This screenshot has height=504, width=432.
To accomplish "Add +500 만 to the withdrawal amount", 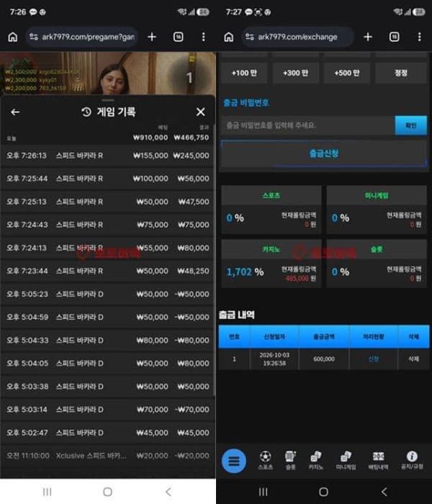I will point(347,73).
